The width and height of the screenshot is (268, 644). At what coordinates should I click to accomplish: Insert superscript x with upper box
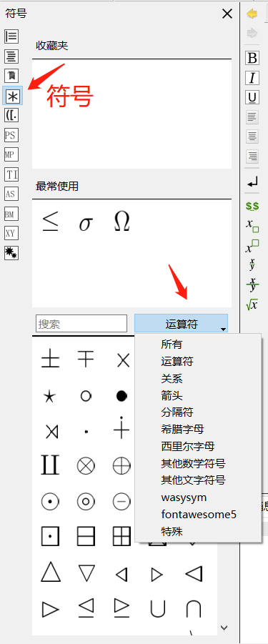click(x=252, y=247)
